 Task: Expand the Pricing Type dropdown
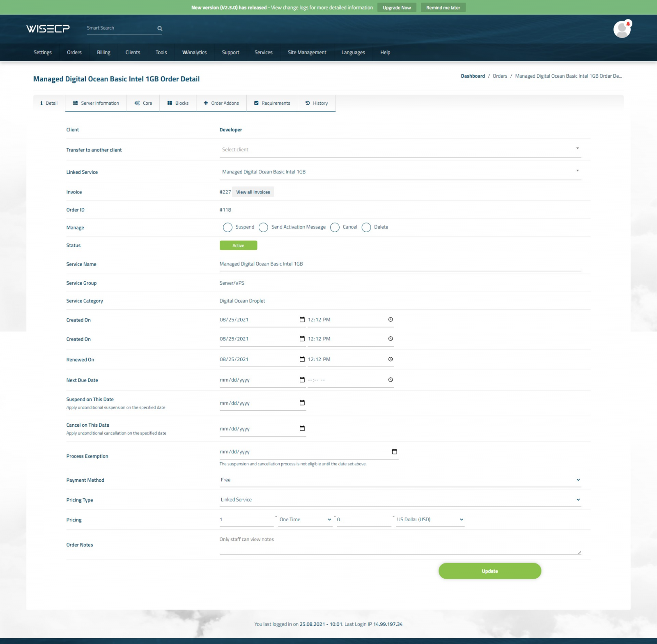[x=400, y=500]
